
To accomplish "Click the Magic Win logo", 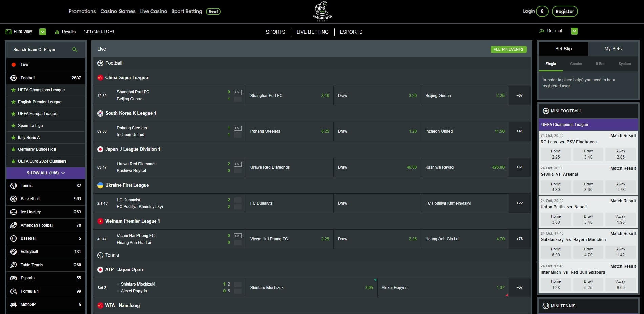I will tap(322, 11).
